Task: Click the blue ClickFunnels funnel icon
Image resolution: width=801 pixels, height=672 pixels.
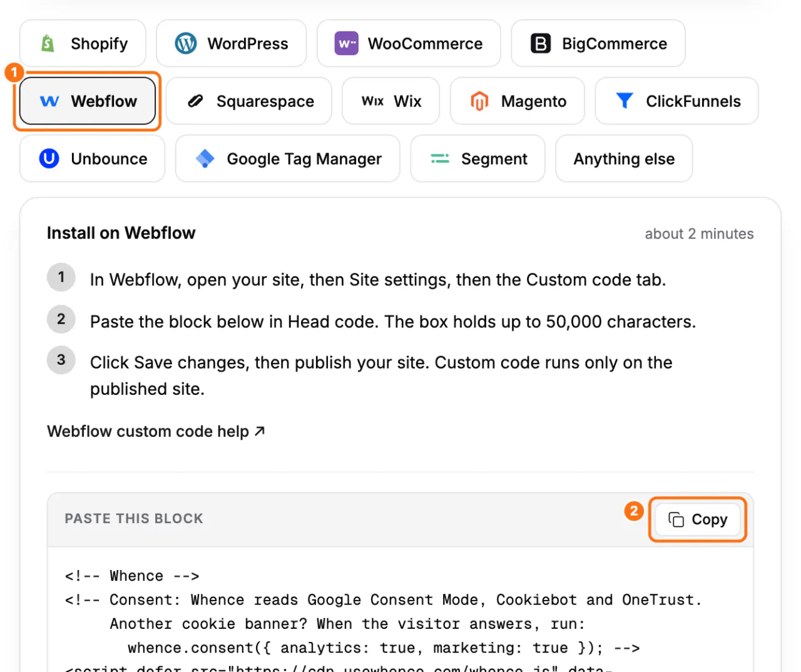Action: [625, 101]
